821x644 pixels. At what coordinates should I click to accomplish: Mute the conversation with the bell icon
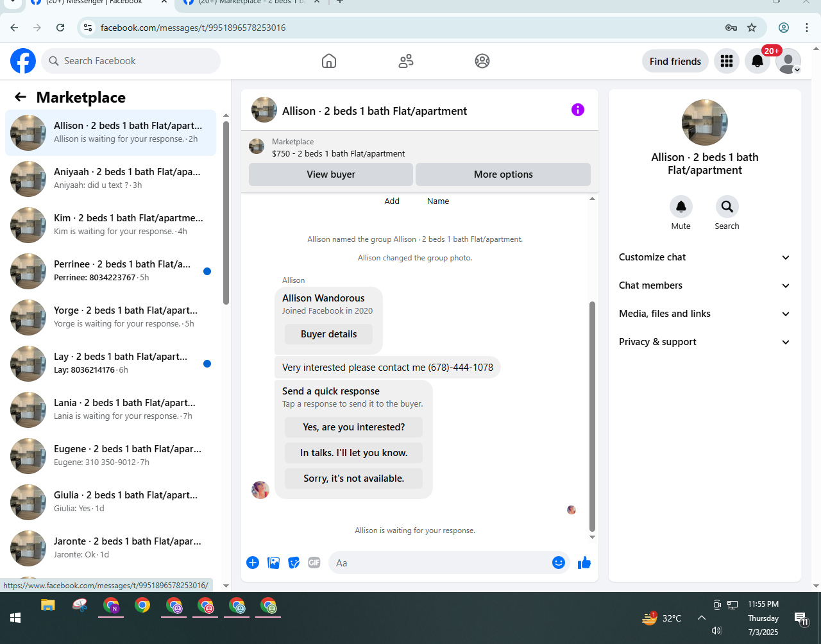[x=681, y=207]
